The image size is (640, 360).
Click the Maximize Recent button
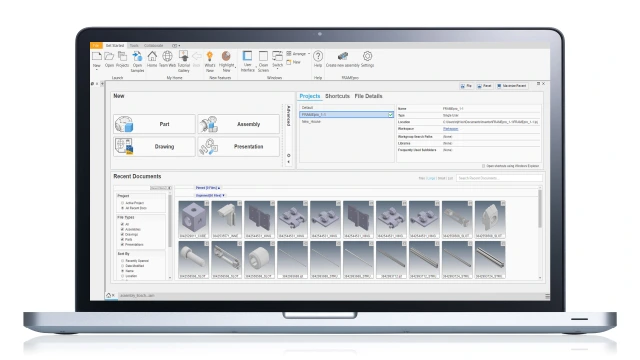pos(512,86)
